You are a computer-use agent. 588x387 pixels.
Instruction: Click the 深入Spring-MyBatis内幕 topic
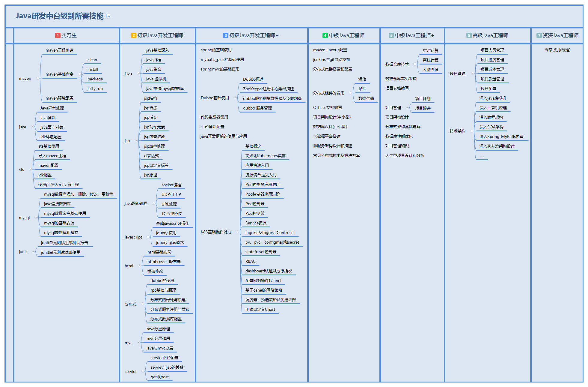pyautogui.click(x=501, y=137)
